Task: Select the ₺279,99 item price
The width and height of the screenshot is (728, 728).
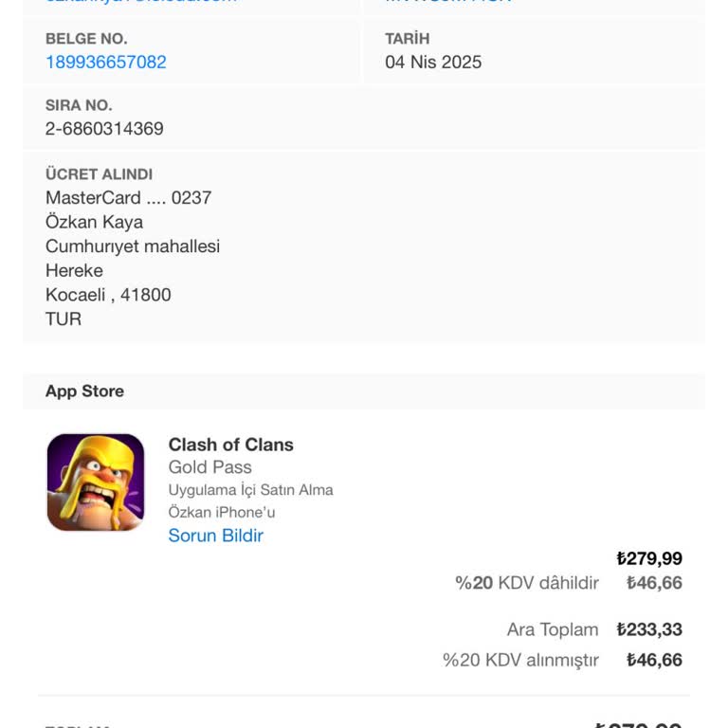Action: [649, 558]
